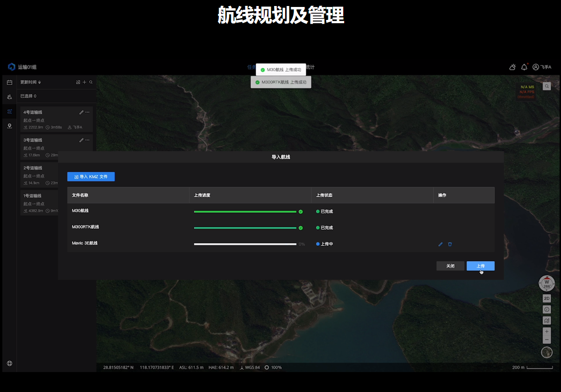Open more options for 4号运输线
The width and height of the screenshot is (561, 392).
tap(87, 112)
